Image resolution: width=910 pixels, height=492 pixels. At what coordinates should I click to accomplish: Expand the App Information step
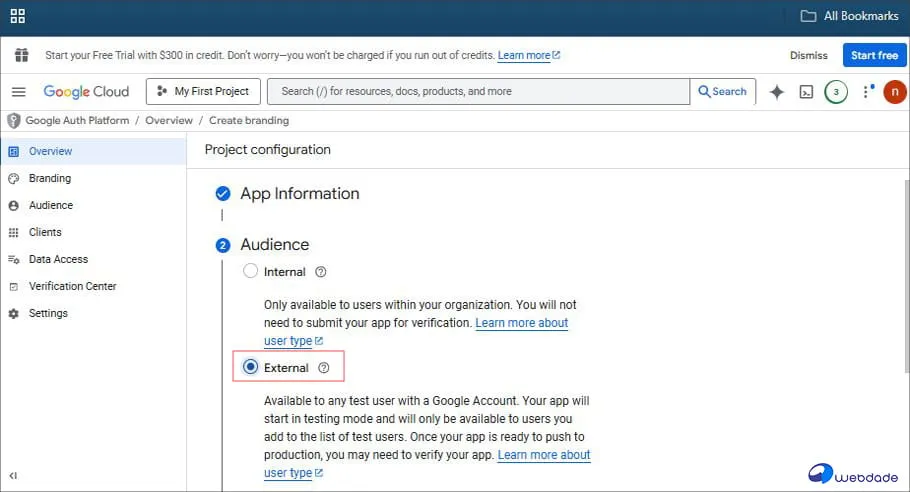(x=299, y=194)
